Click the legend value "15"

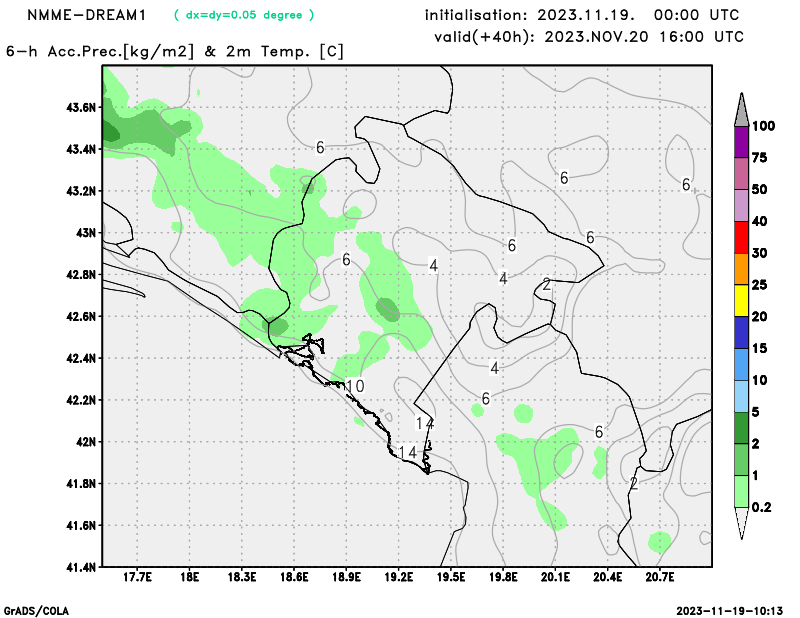pyautogui.click(x=760, y=349)
